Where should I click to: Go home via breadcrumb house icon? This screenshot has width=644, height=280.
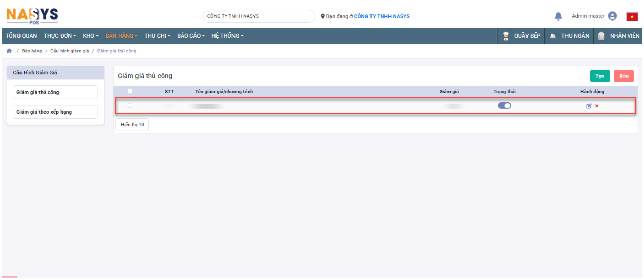click(9, 51)
